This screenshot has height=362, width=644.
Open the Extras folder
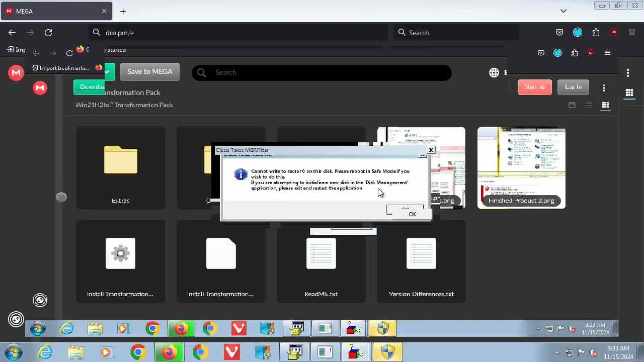point(120,168)
